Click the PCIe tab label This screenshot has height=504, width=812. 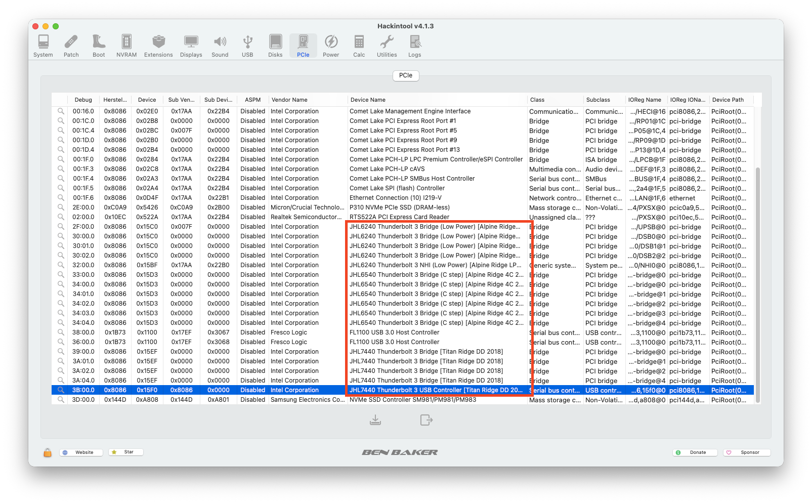[x=406, y=75]
